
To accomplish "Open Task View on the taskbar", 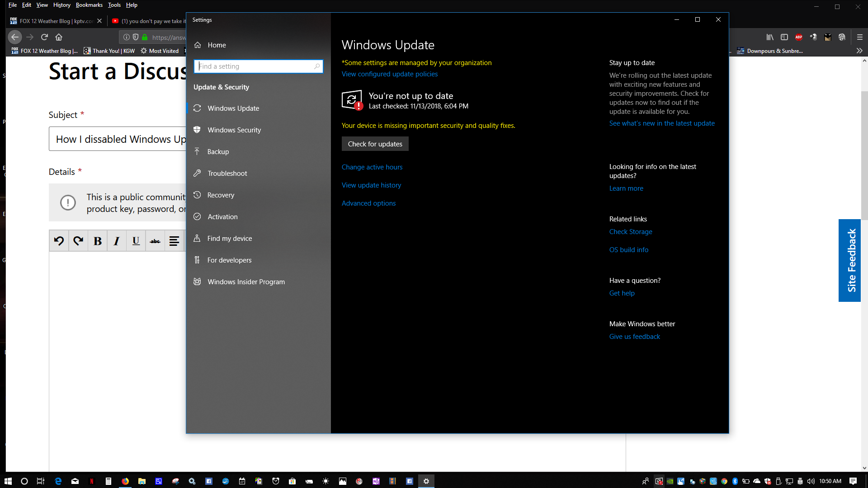I will tap(40, 481).
